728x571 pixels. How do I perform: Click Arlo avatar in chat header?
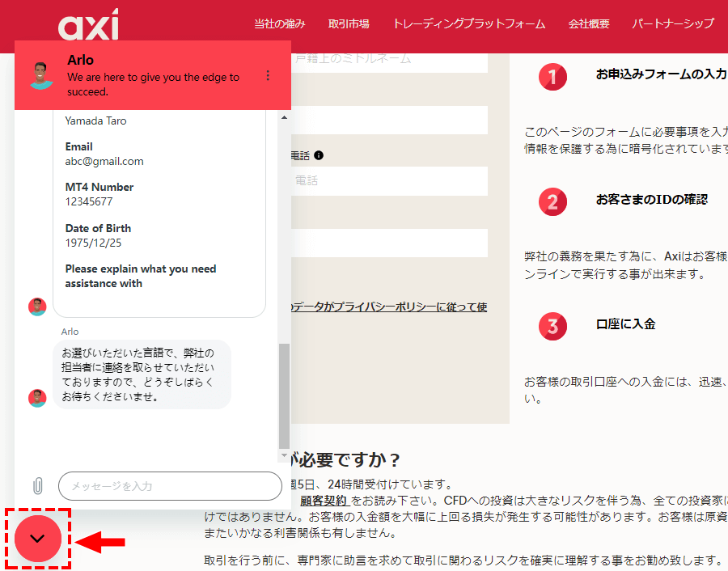(x=41, y=76)
